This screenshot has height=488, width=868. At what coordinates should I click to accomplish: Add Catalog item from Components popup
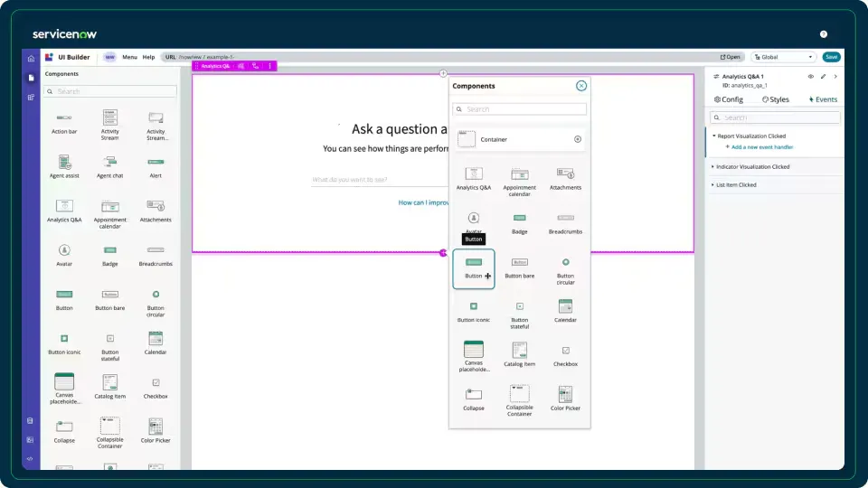[x=519, y=354]
